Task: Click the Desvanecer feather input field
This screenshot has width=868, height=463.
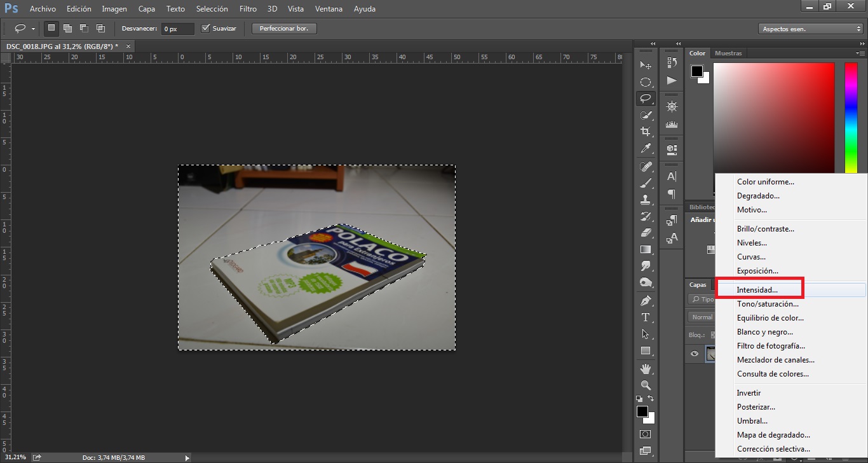Action: point(177,29)
